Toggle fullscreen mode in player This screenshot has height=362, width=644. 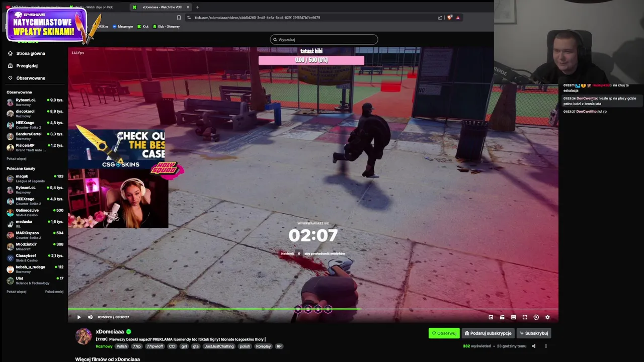click(525, 317)
